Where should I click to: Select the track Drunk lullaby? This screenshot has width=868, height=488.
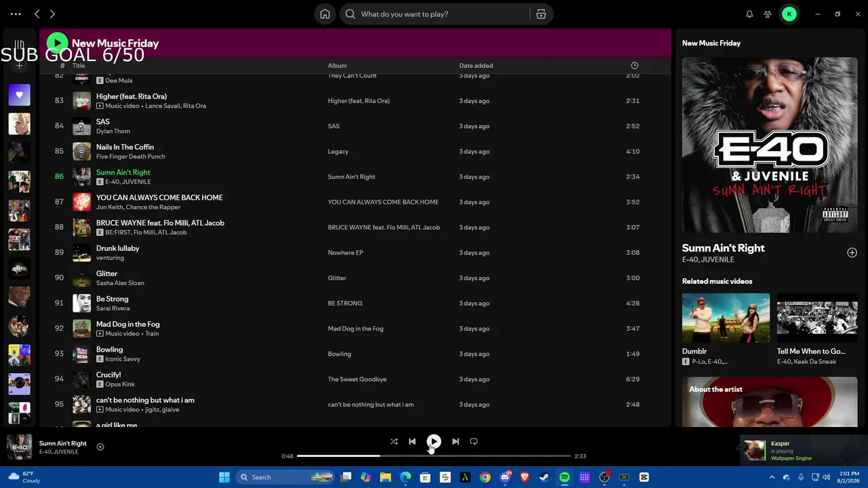118,248
